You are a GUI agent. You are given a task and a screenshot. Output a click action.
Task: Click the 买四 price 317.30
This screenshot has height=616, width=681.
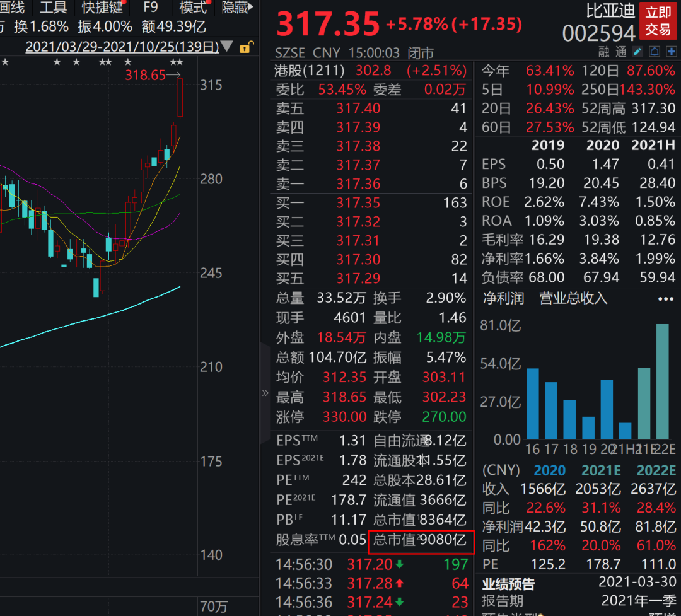pyautogui.click(x=358, y=259)
